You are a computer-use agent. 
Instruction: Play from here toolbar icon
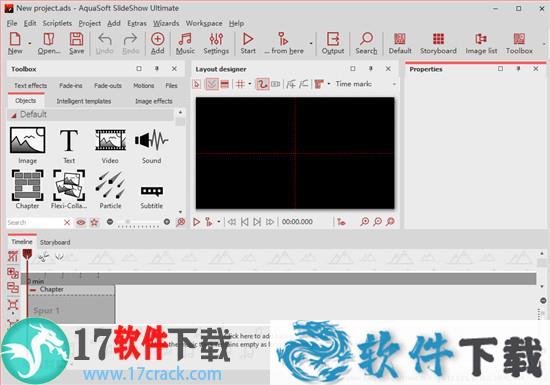point(284,43)
